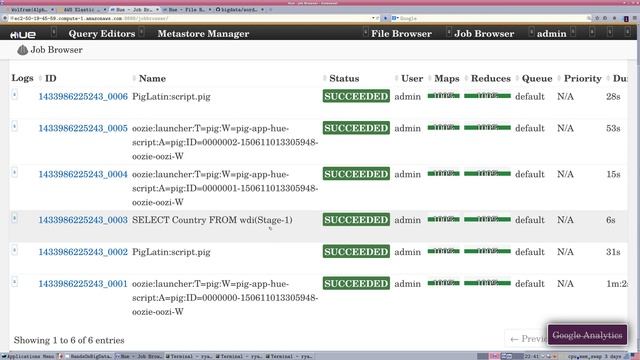The height and width of the screenshot is (360, 640).
Task: Click Maps progress bar of job _0002
Action: [x=444, y=251]
